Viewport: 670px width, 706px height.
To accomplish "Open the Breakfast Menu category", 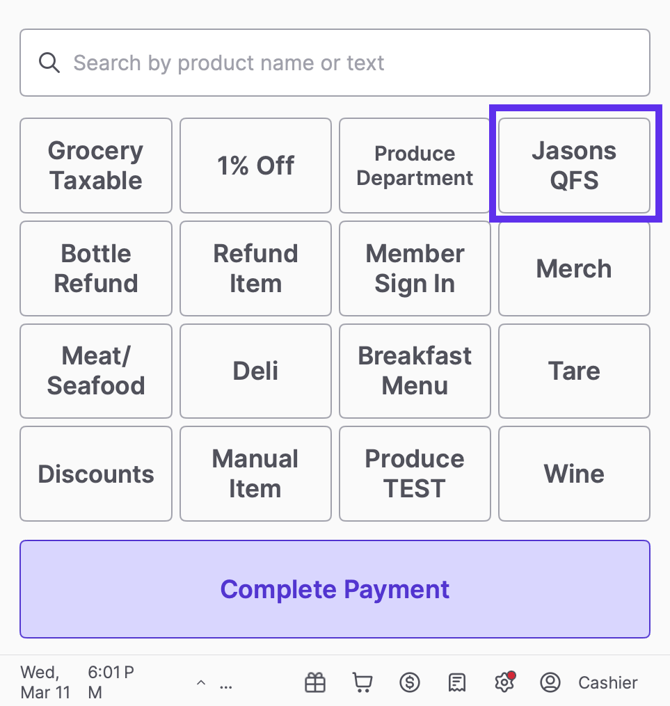I will [415, 371].
